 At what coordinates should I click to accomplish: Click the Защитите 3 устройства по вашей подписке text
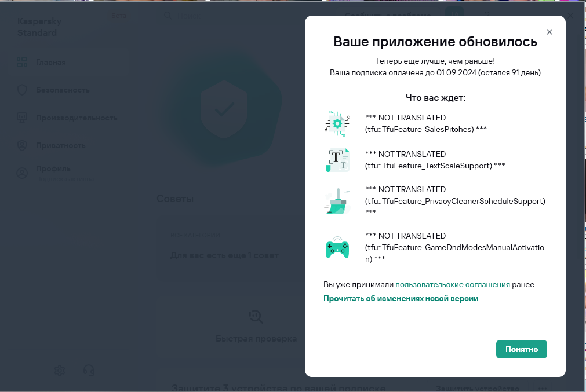point(278,387)
